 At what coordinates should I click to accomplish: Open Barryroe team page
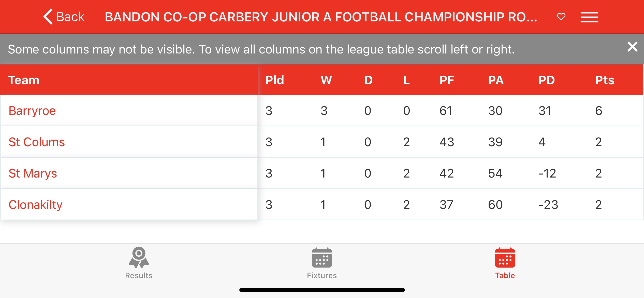click(32, 111)
